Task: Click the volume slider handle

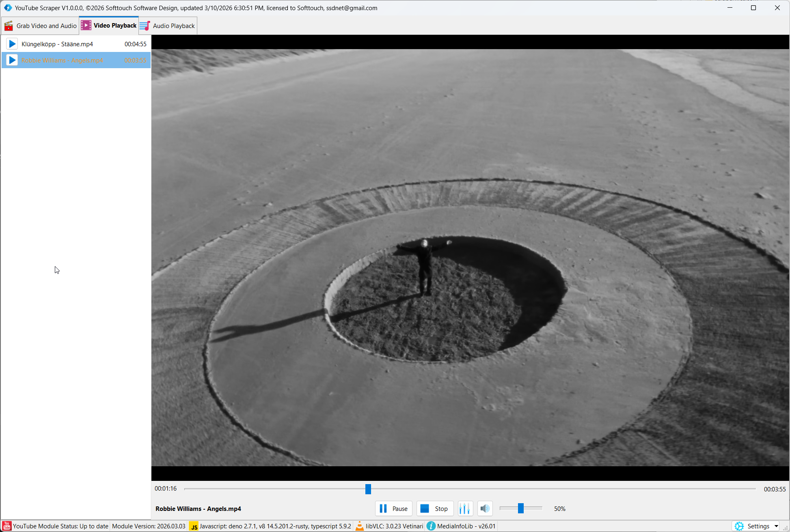Action: pos(521,508)
